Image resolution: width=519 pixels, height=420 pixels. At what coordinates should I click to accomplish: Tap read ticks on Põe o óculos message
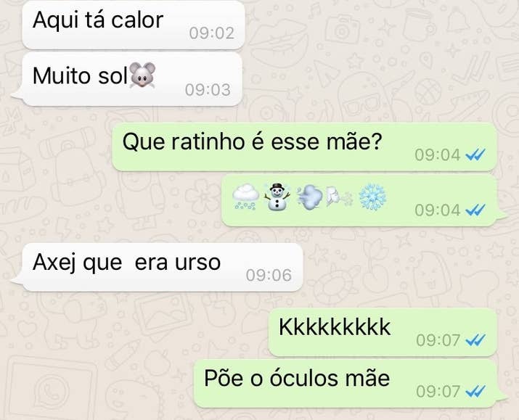pyautogui.click(x=475, y=391)
